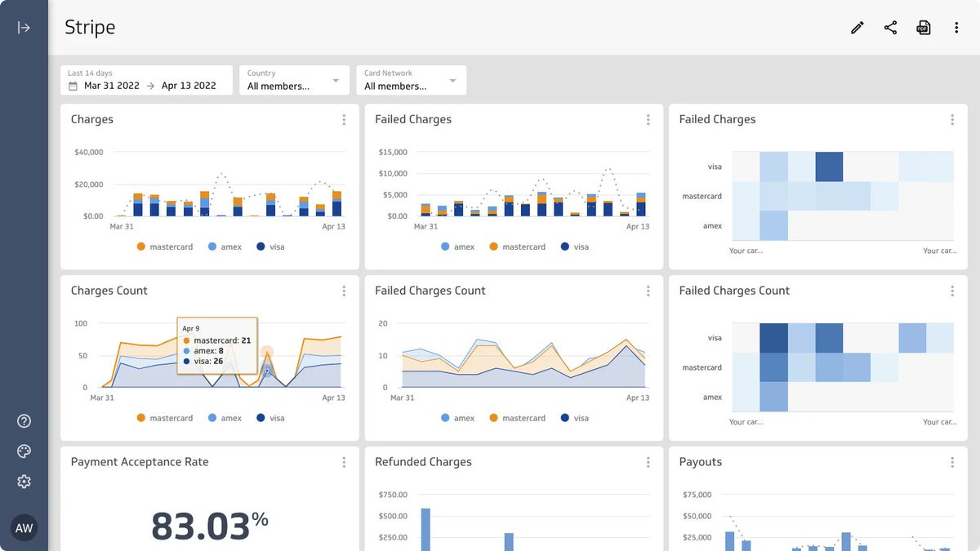The image size is (980, 551).
Task: Open the theme palette icon
Action: (24, 451)
